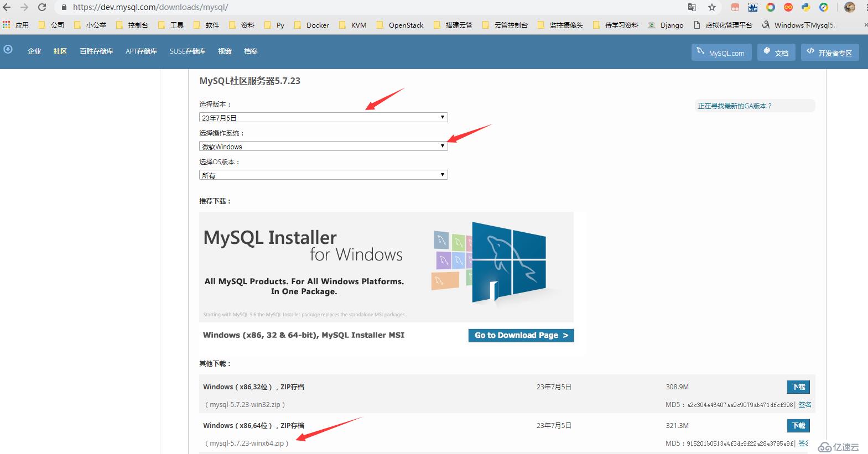Viewport: 868px width, 454px height.
Task: Click the 文档 header button
Action: tap(776, 53)
